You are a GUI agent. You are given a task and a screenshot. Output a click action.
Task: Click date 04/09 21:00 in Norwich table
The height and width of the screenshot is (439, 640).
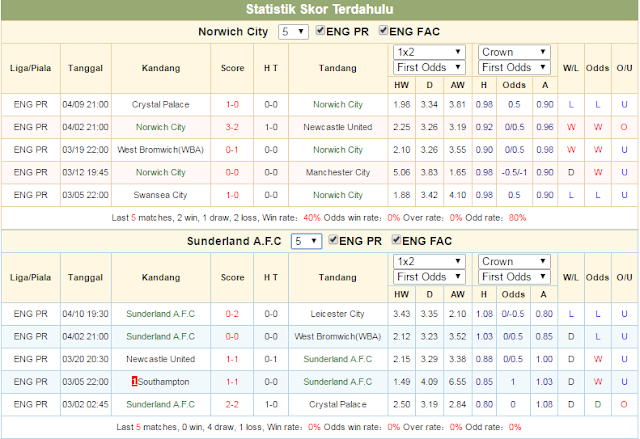[85, 104]
